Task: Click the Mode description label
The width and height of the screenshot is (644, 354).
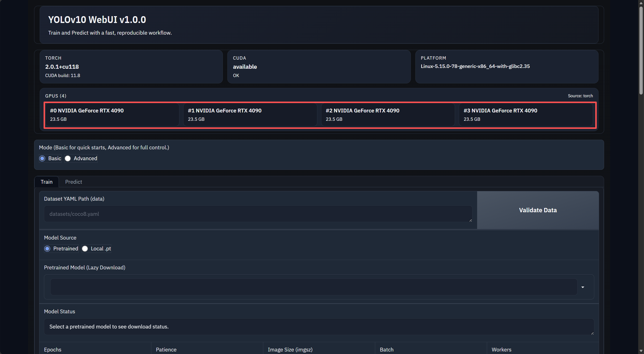Action: 104,148
